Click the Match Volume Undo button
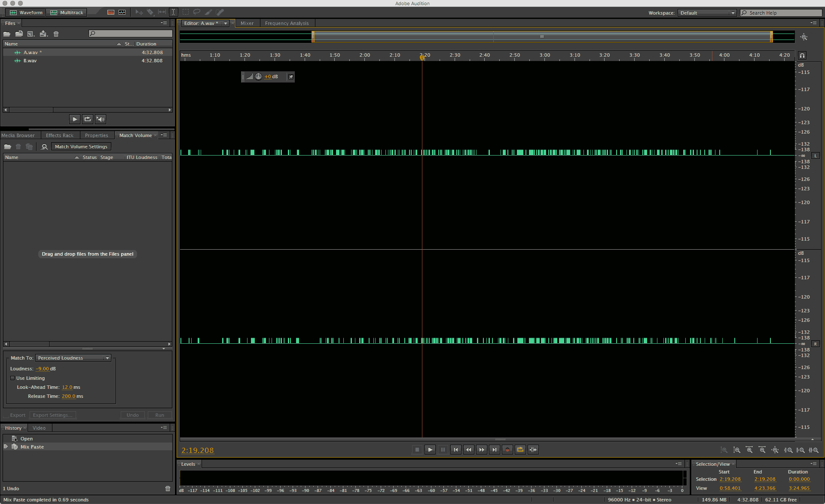This screenshot has width=825, height=504. (x=133, y=415)
